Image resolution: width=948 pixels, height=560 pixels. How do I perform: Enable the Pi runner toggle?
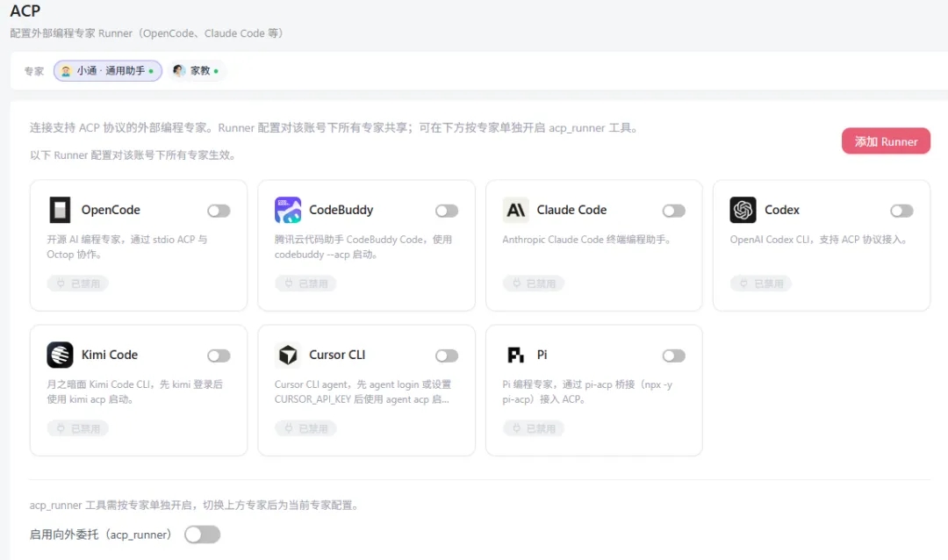tap(674, 355)
